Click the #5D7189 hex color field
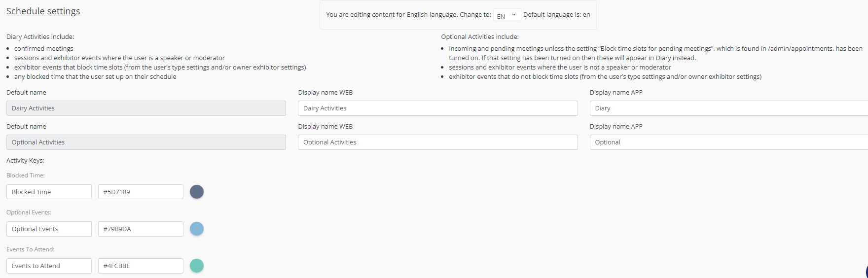 [141, 192]
